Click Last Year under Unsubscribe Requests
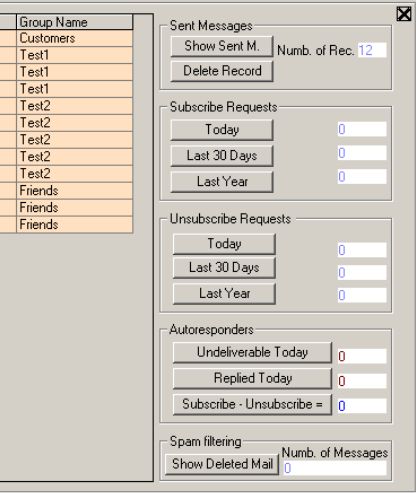 (x=224, y=294)
